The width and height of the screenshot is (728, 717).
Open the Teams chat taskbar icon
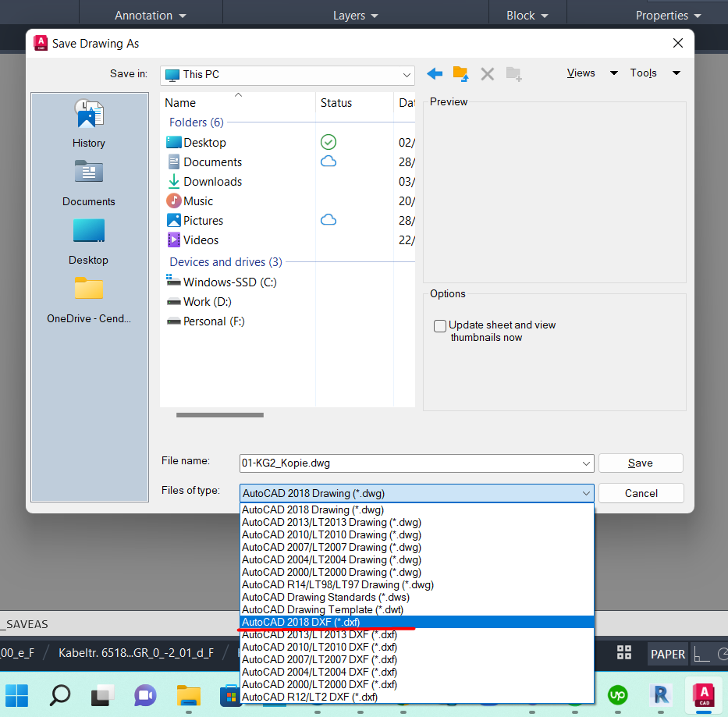point(145,695)
